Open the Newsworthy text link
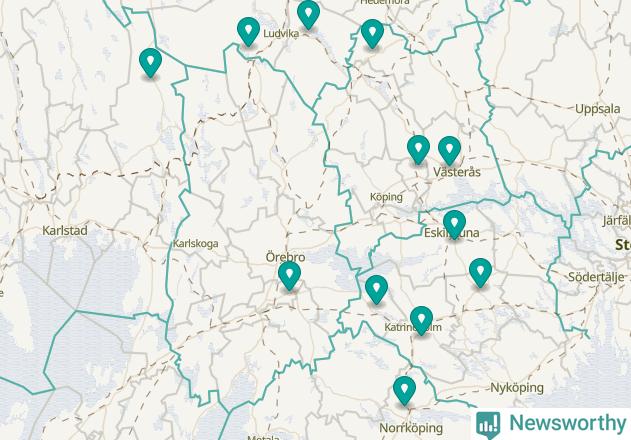 pos(568,423)
